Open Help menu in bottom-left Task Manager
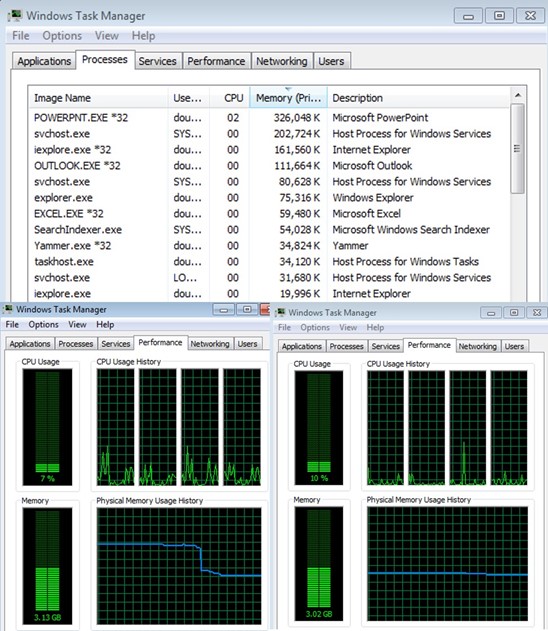The width and height of the screenshot is (548, 631). pyautogui.click(x=105, y=324)
